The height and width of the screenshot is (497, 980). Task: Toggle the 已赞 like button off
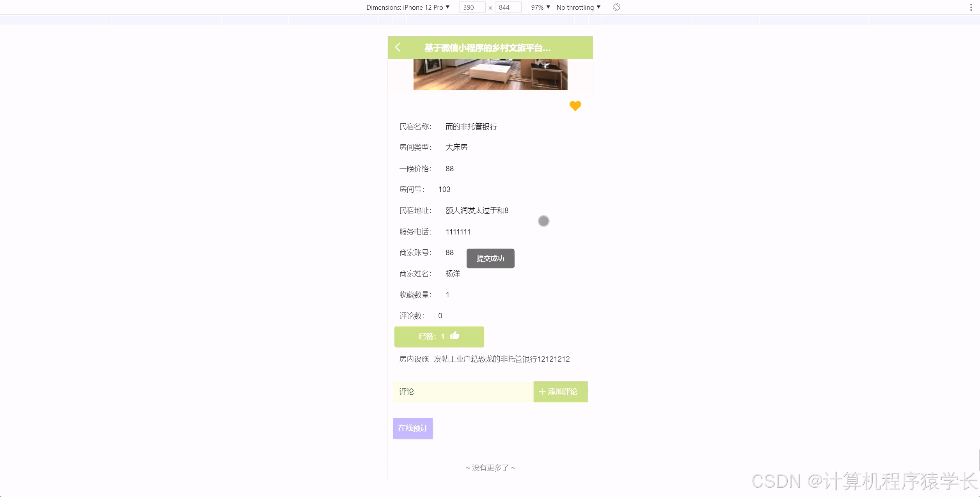[x=439, y=336]
